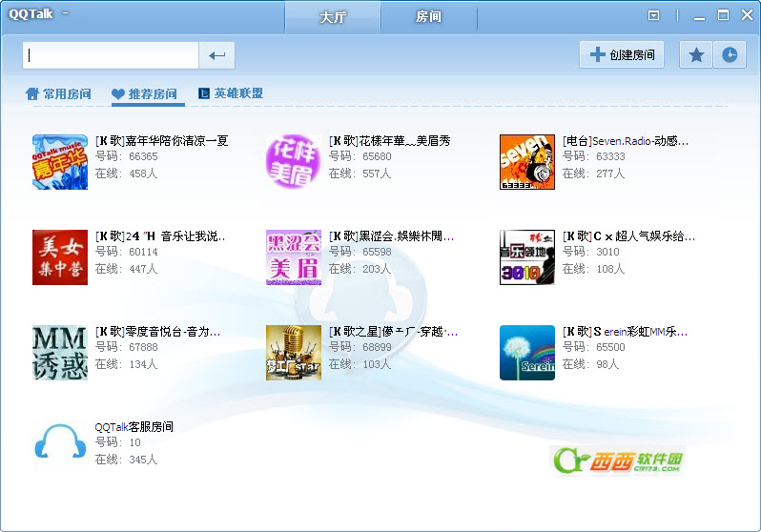The width and height of the screenshot is (761, 532).
Task: Click the 花样美眉 purple room icon
Action: (294, 162)
